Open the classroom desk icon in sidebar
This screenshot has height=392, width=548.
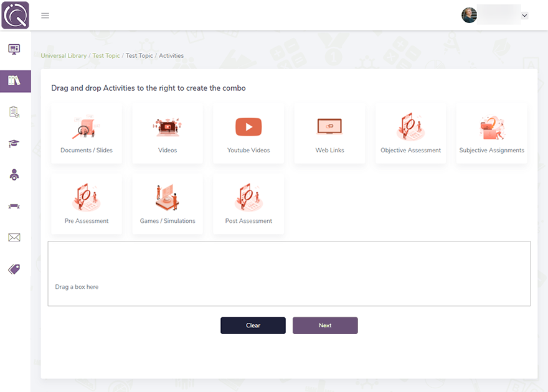click(14, 207)
